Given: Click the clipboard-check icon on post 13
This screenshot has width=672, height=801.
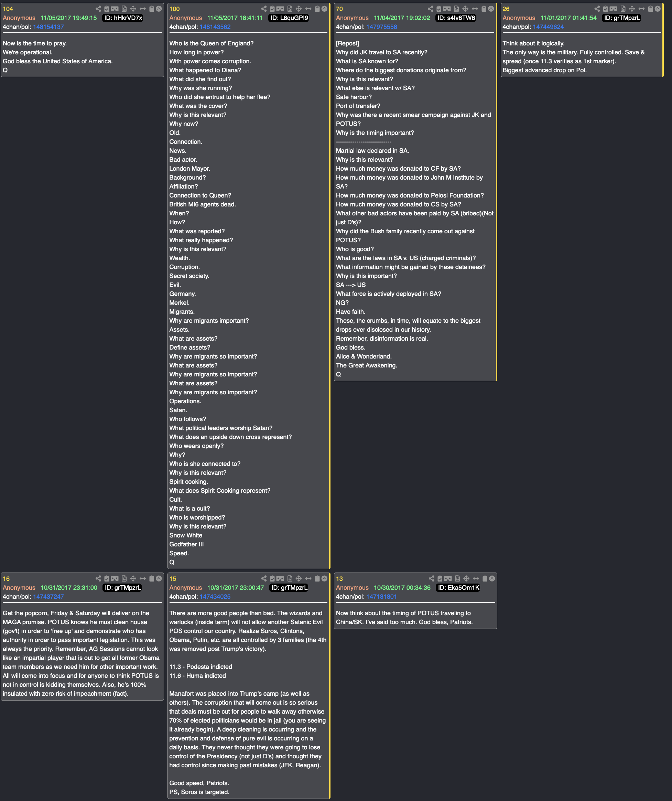Looking at the screenshot, I should (440, 579).
